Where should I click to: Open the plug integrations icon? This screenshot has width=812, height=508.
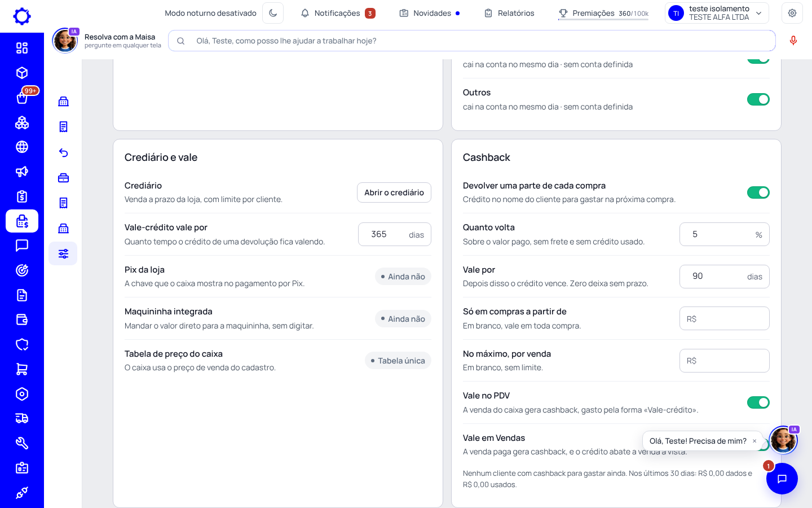point(22,493)
